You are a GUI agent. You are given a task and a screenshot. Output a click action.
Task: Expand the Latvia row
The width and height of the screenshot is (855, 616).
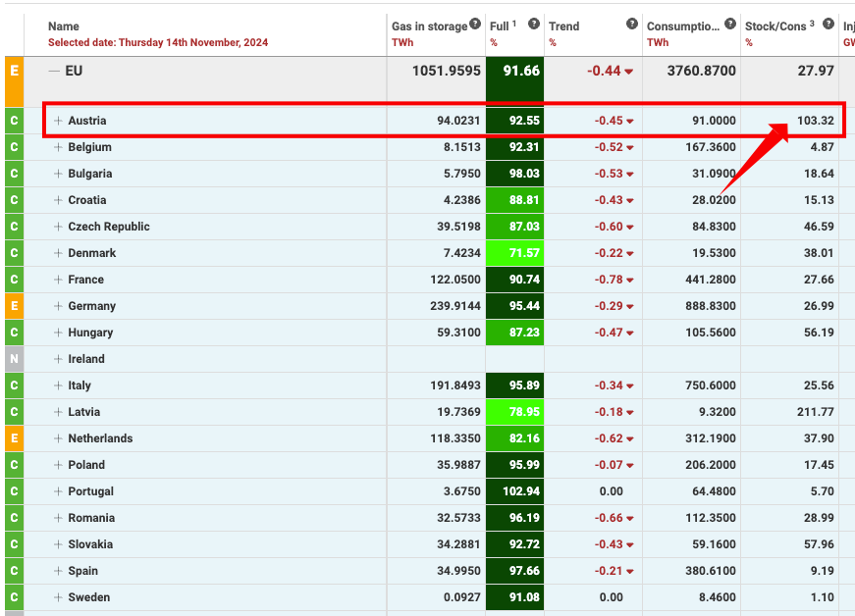58,412
